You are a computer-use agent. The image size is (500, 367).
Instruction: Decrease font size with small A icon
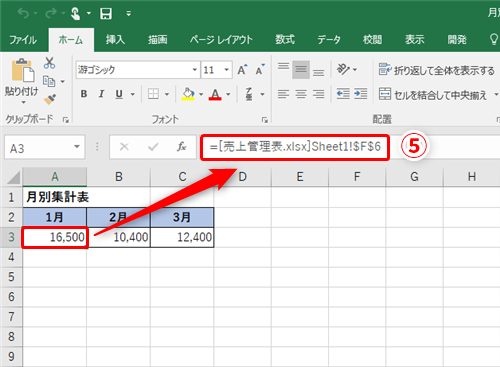[260, 70]
